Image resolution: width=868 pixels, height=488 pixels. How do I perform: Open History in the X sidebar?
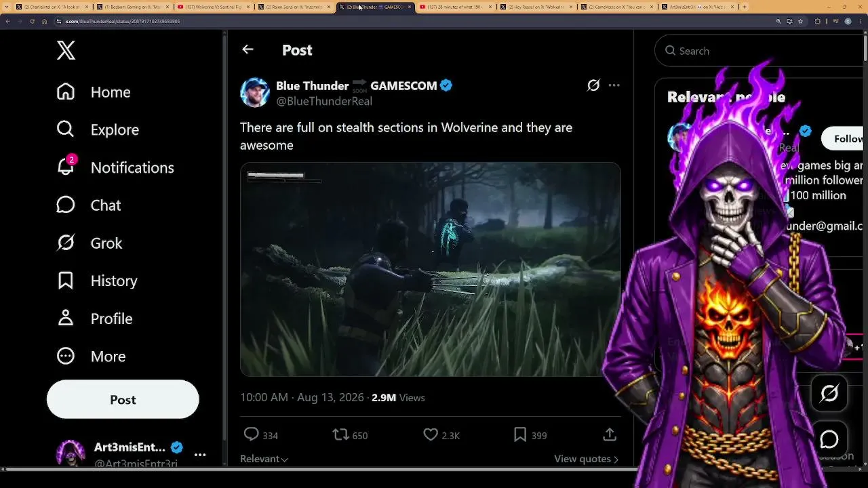[97, 281]
